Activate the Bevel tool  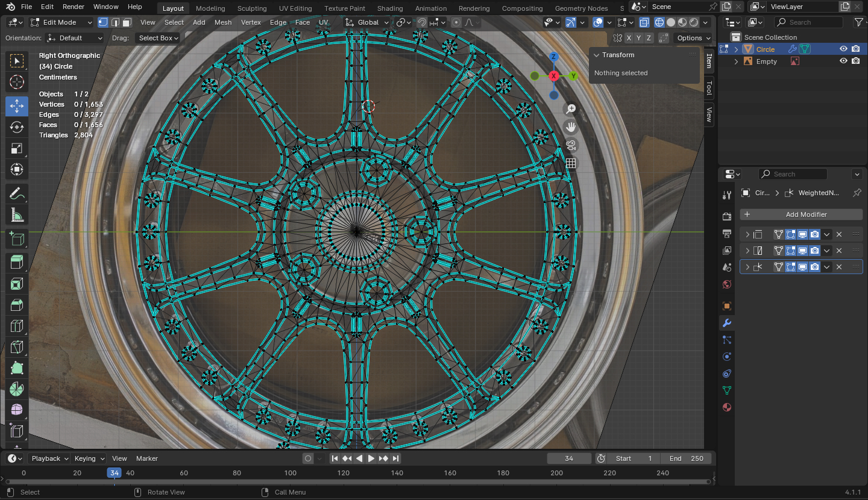pyautogui.click(x=17, y=305)
